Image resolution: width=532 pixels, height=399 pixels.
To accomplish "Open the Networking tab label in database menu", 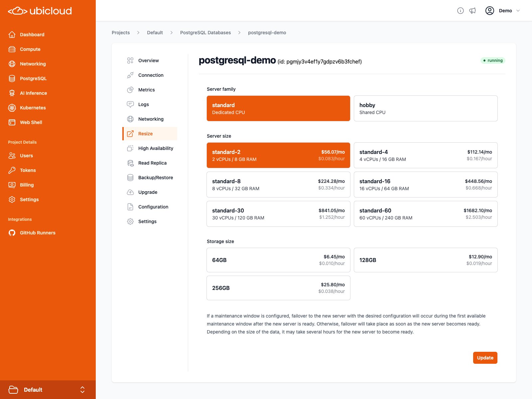I will point(151,119).
